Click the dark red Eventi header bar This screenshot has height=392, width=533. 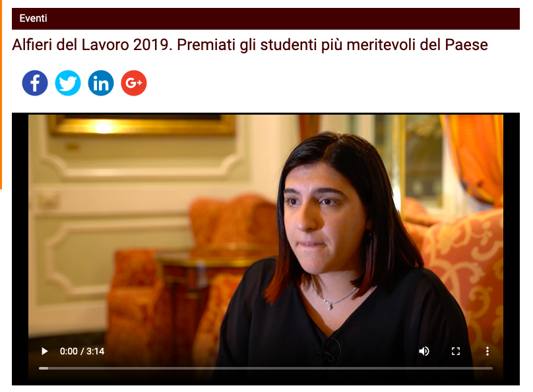tap(266, 18)
